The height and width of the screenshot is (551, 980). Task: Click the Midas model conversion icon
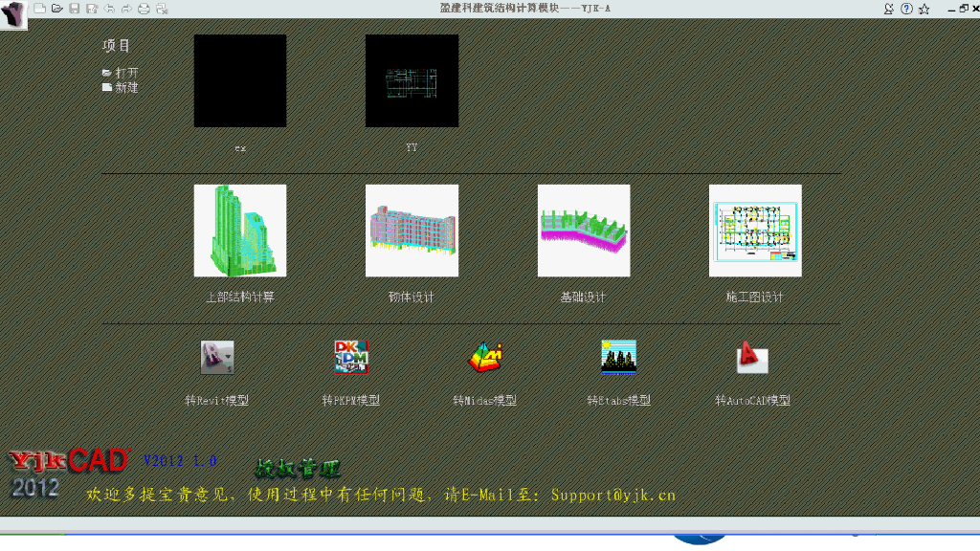pos(485,358)
